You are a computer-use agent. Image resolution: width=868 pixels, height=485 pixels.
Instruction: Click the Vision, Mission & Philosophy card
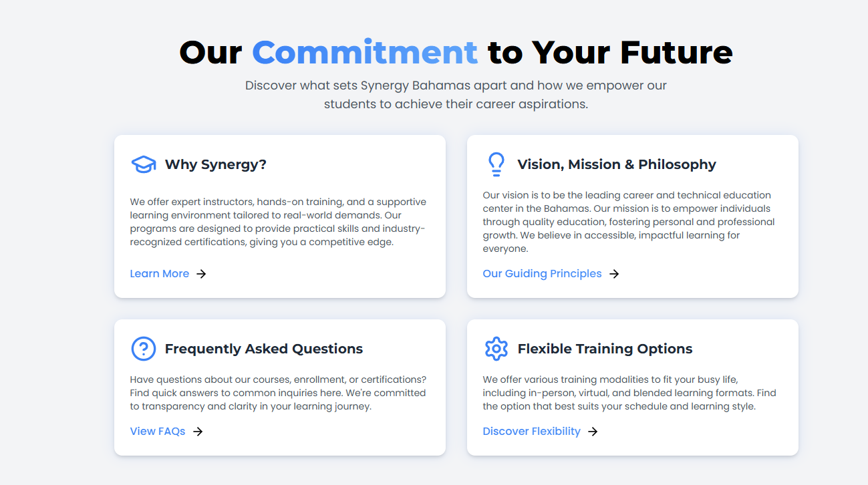(632, 216)
